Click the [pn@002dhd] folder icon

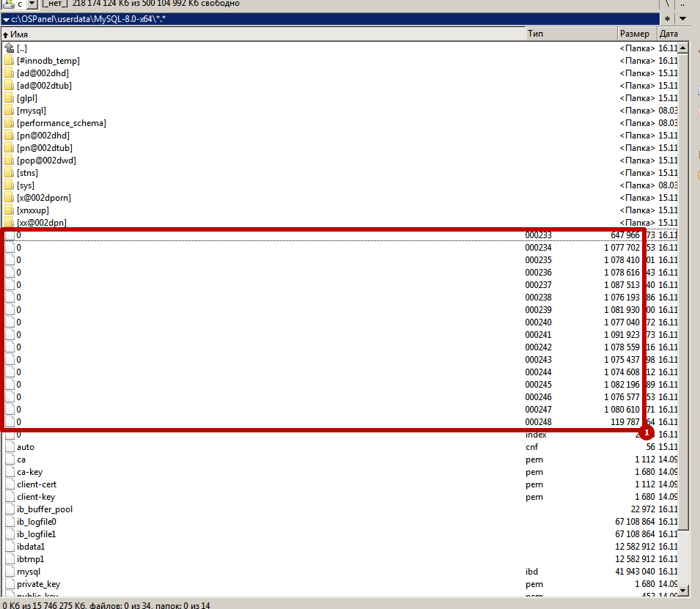[10, 136]
